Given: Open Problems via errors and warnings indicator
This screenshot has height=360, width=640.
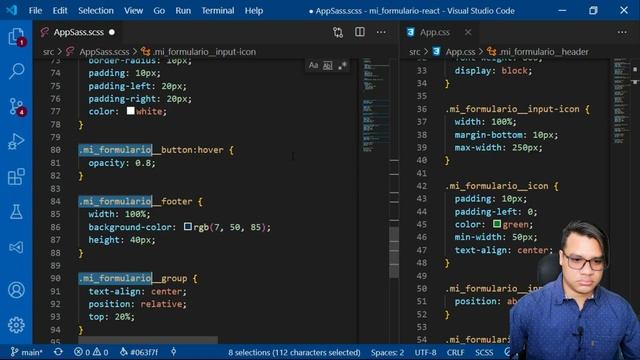Looking at the screenshot, I should pos(91,352).
